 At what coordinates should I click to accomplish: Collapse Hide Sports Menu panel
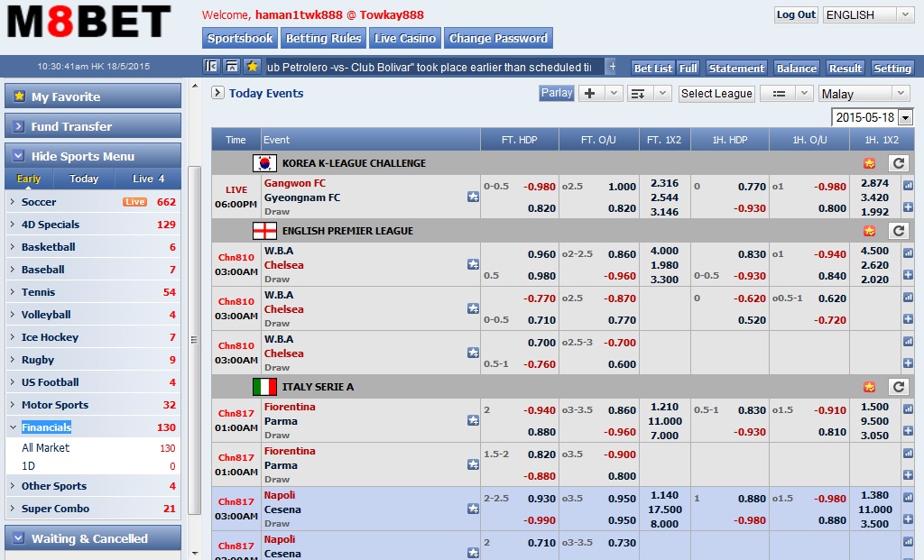pyautogui.click(x=93, y=156)
